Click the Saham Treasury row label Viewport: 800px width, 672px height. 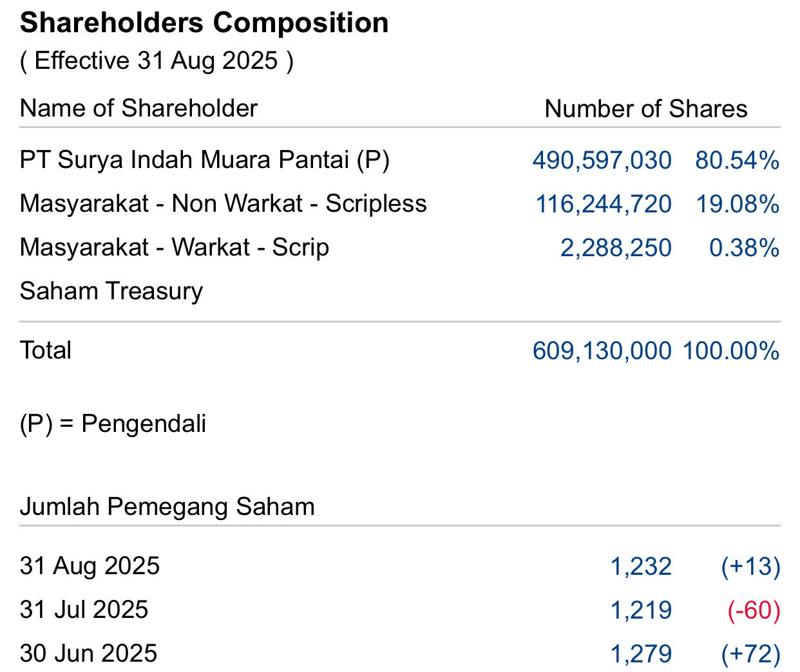click(x=111, y=291)
